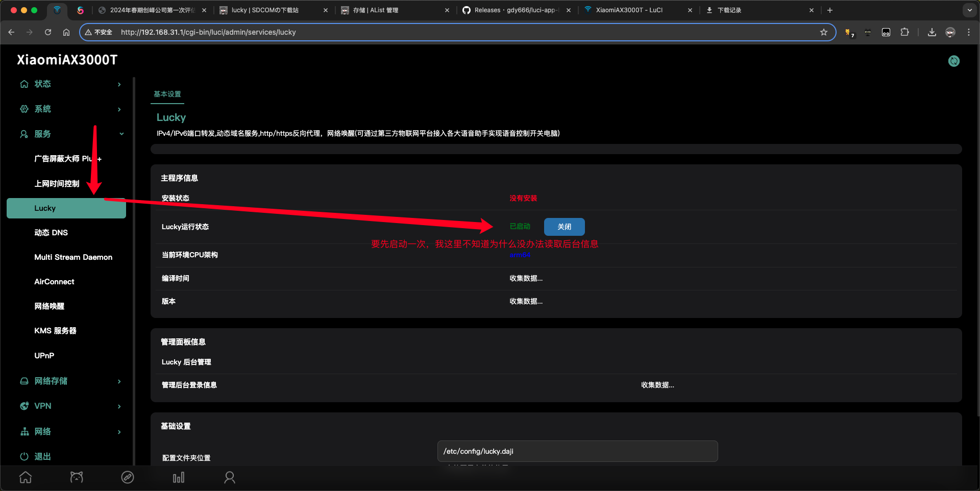Open 动态 DNS menu item
Screen dimensions: 980x491
tap(51, 233)
